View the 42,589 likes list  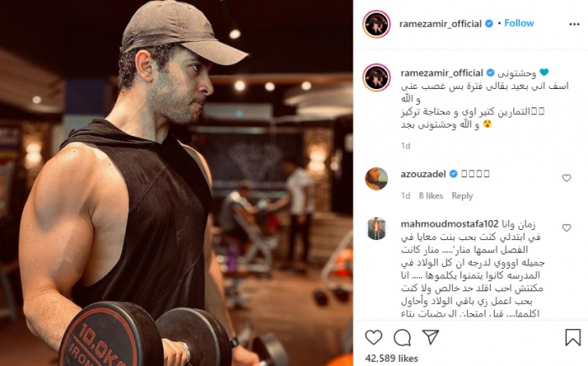click(391, 358)
